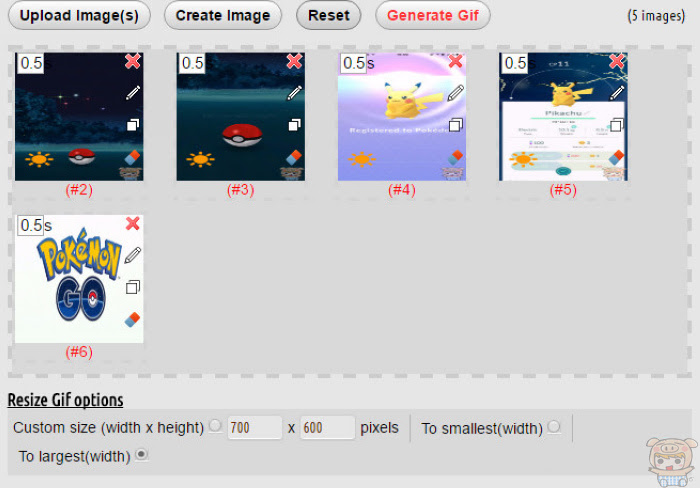Click eraser icon on image #3

click(294, 158)
